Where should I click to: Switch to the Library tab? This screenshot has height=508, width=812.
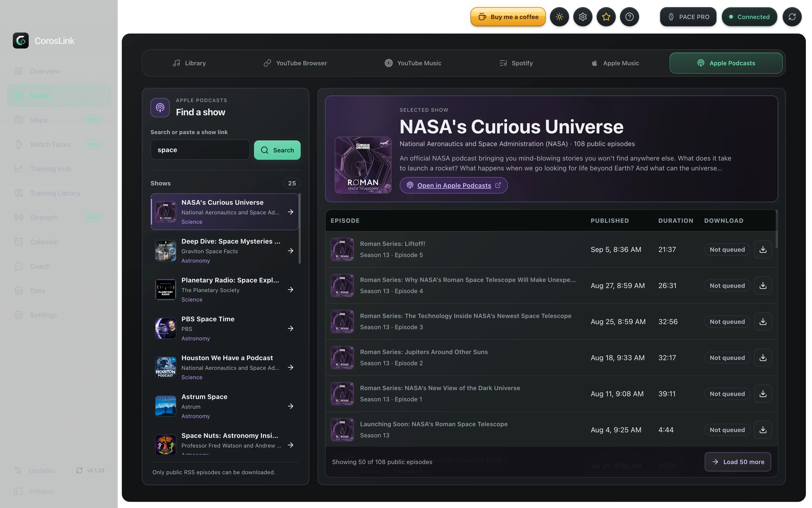tap(189, 63)
